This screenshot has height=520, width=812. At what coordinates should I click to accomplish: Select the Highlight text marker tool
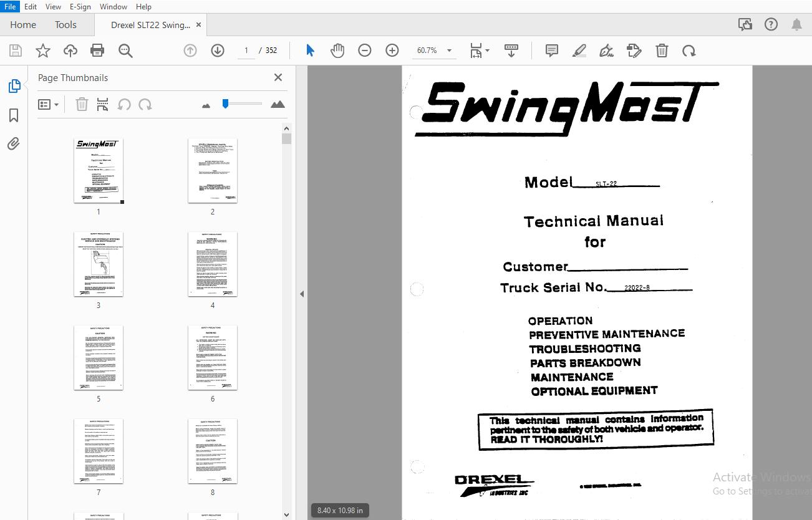click(x=579, y=51)
